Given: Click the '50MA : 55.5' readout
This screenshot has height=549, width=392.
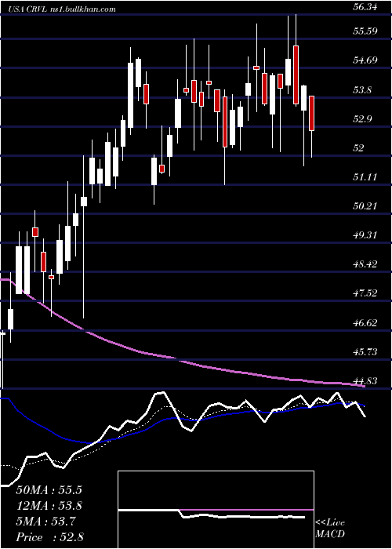Looking at the screenshot, I should [x=49, y=490].
